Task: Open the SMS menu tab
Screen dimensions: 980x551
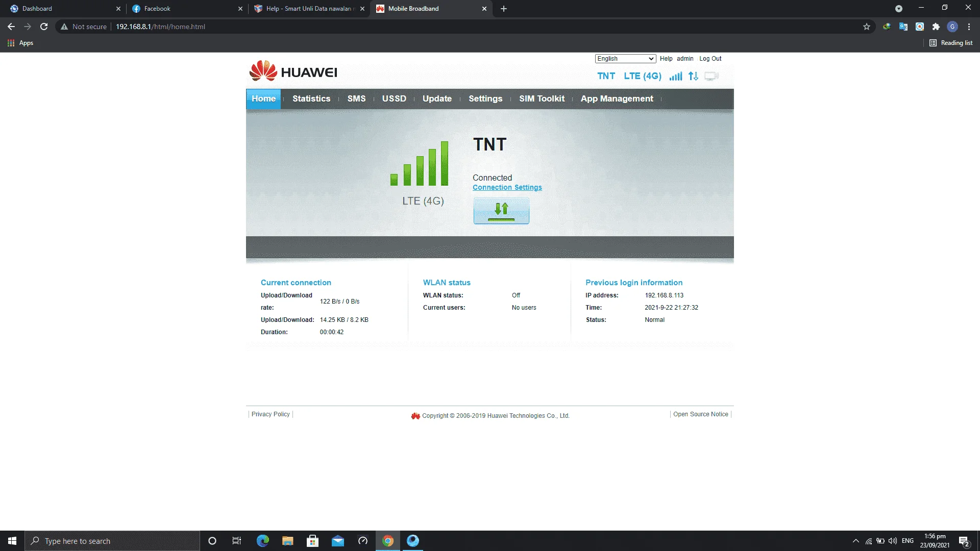Action: coord(356,98)
